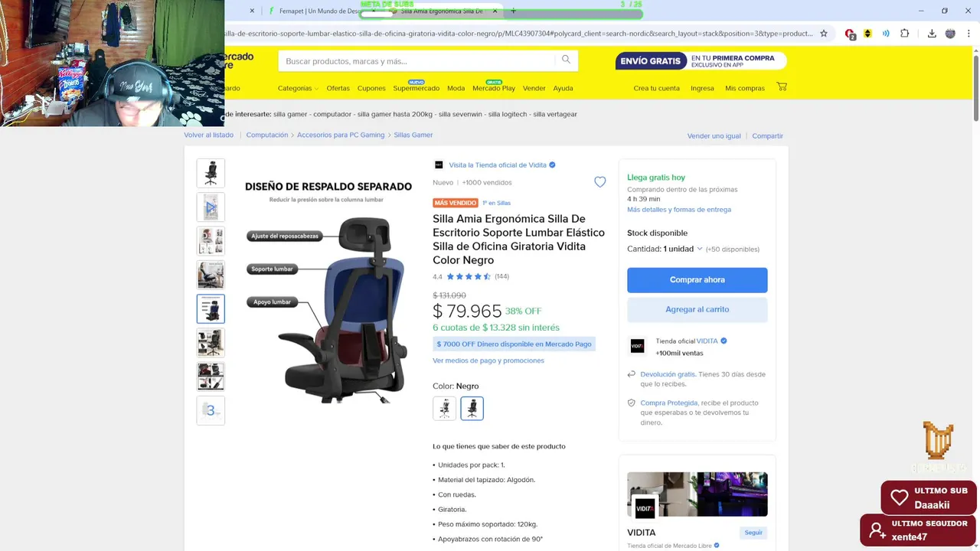Open browser profile avatar
This screenshot has height=551, width=980.
tap(950, 34)
